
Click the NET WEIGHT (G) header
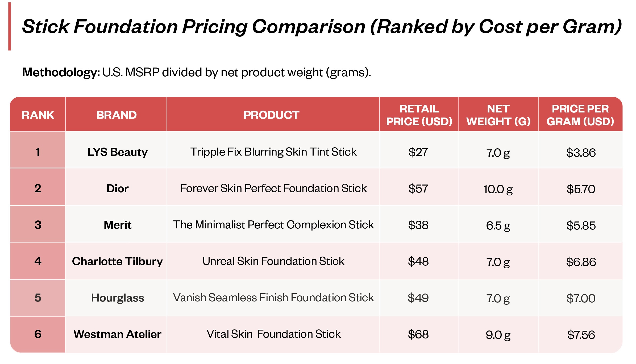498,115
